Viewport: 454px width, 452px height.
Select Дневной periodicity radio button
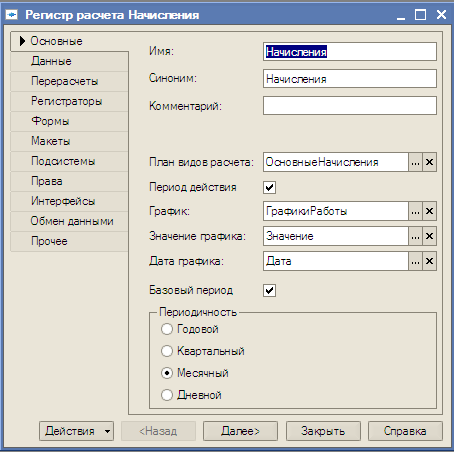click(167, 395)
